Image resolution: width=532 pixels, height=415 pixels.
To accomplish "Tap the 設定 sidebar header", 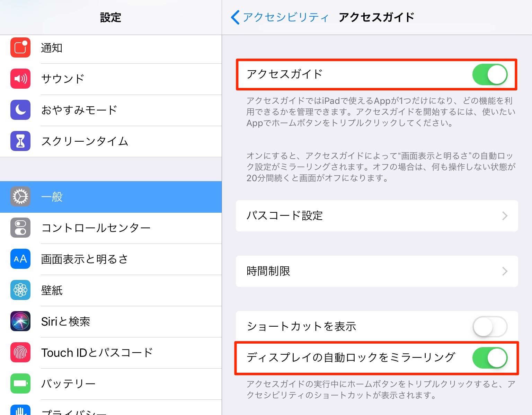I will click(x=110, y=17).
